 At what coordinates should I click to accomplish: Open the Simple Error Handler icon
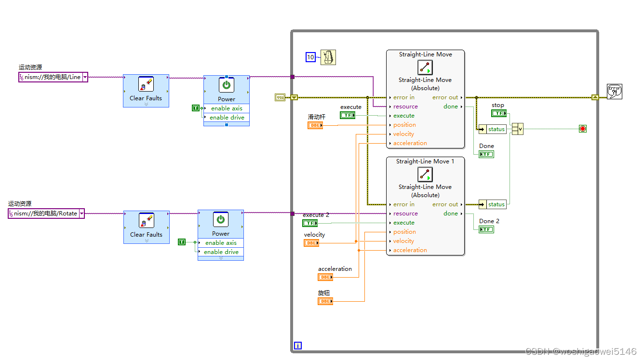click(x=615, y=91)
